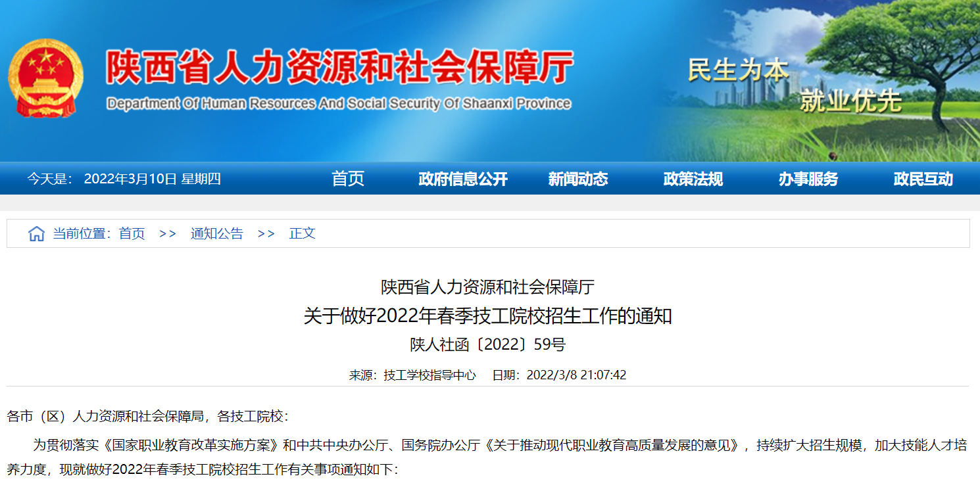
Task: Click the home icon in breadcrumb
Action: 36,233
